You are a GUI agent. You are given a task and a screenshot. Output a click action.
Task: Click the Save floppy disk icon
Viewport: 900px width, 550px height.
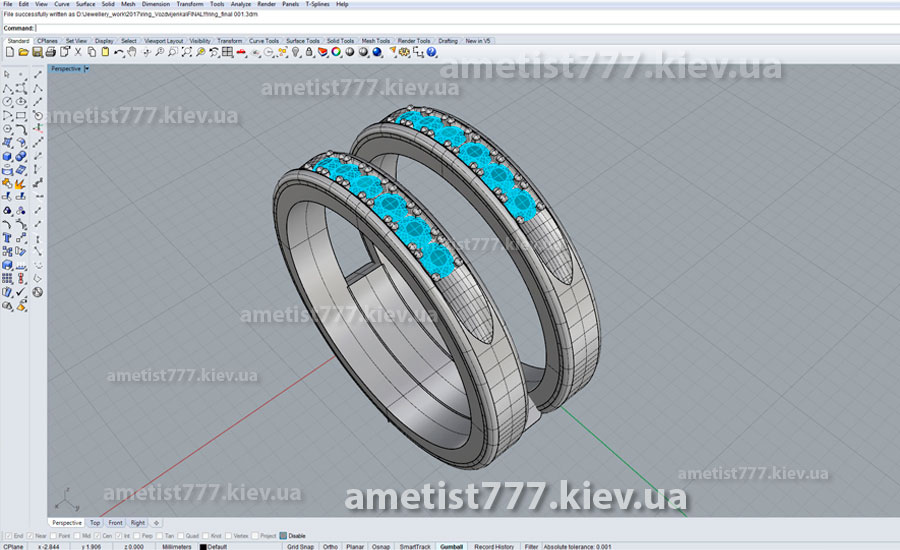(x=37, y=52)
